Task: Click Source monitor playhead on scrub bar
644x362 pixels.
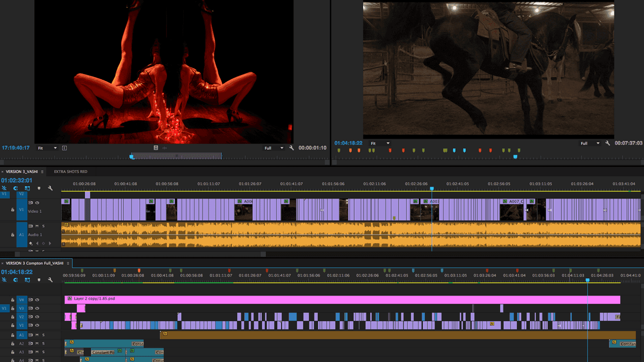Action: coord(131,156)
